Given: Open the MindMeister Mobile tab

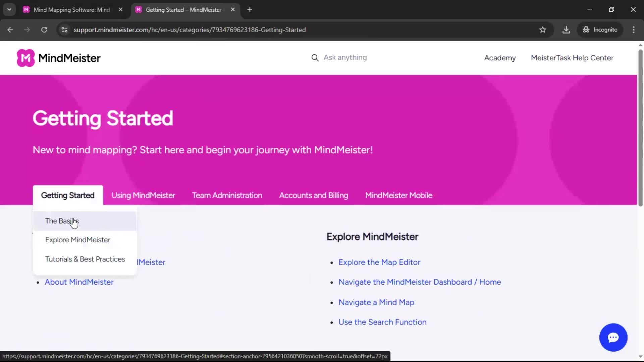Looking at the screenshot, I should click(x=399, y=195).
